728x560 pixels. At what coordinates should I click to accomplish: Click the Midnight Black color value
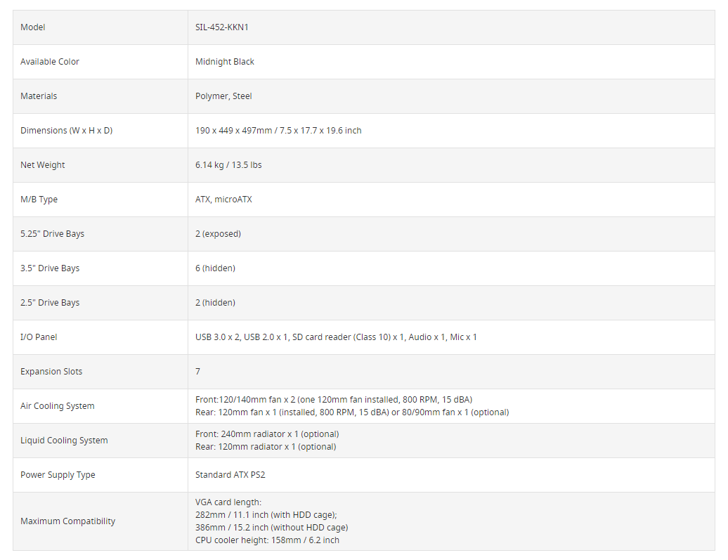pos(225,62)
